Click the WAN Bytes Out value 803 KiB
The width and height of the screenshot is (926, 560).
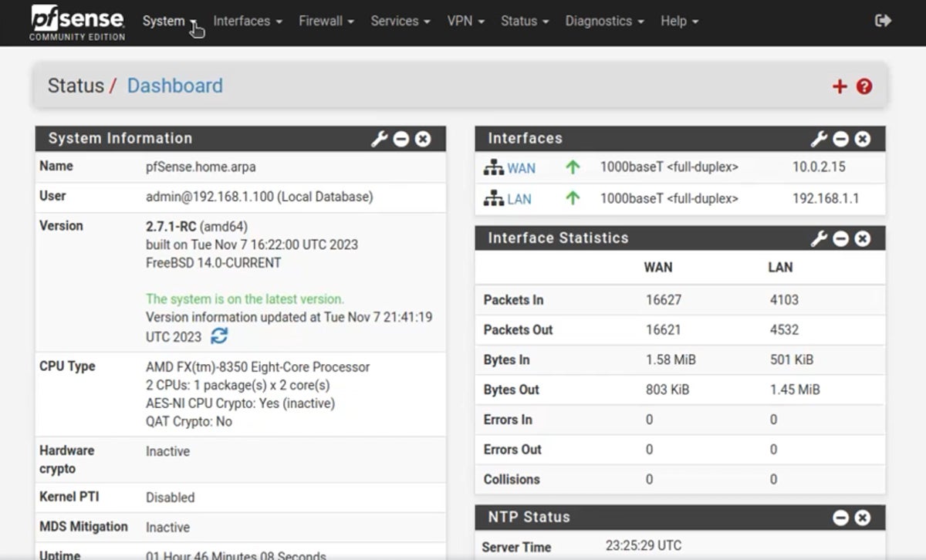pos(667,390)
